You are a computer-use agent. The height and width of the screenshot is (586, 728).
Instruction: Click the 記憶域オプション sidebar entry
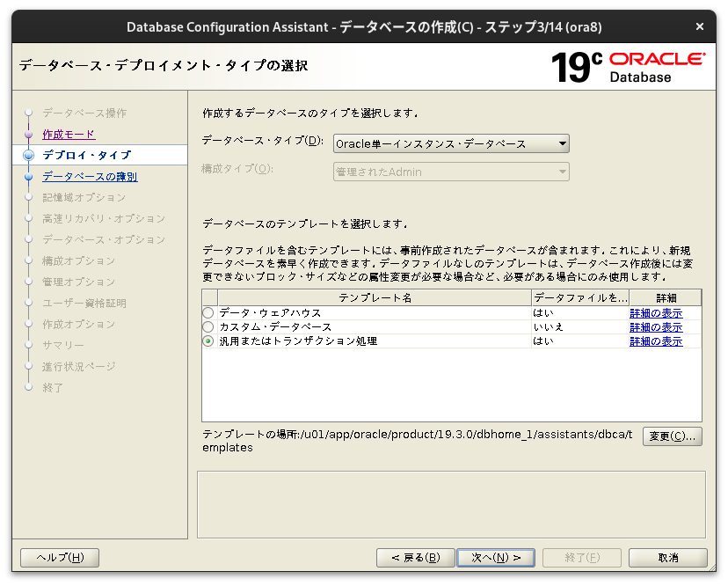tap(79, 197)
